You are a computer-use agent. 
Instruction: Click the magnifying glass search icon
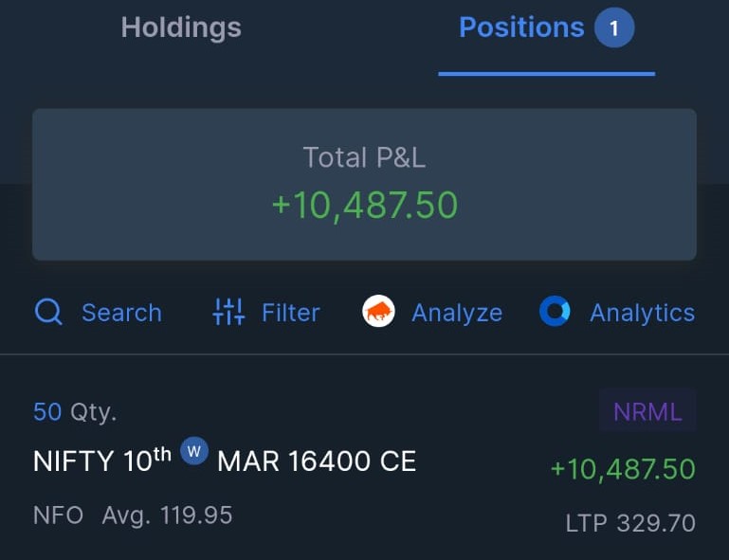tap(48, 312)
